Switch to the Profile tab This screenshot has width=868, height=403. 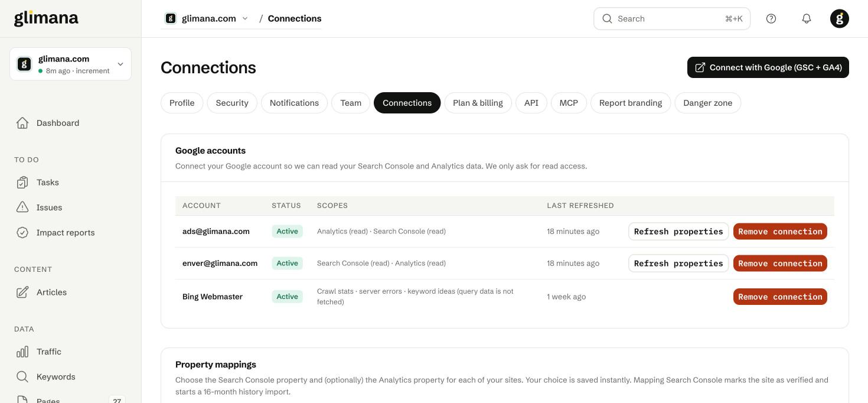182,103
